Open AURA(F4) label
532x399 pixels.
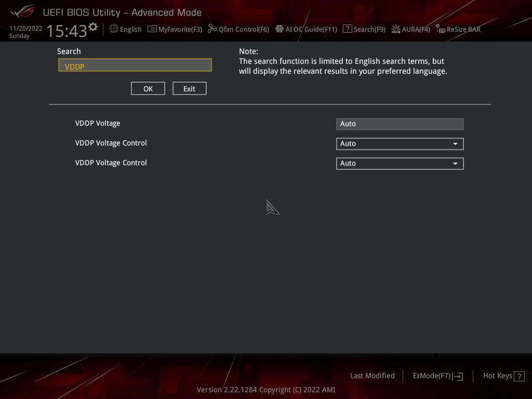tap(416, 29)
